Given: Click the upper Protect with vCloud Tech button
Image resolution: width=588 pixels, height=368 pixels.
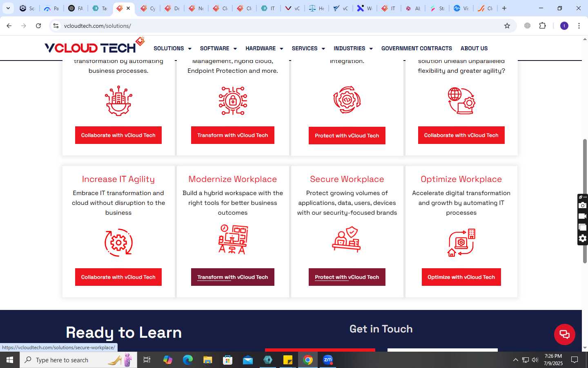Looking at the screenshot, I should pos(347,136).
